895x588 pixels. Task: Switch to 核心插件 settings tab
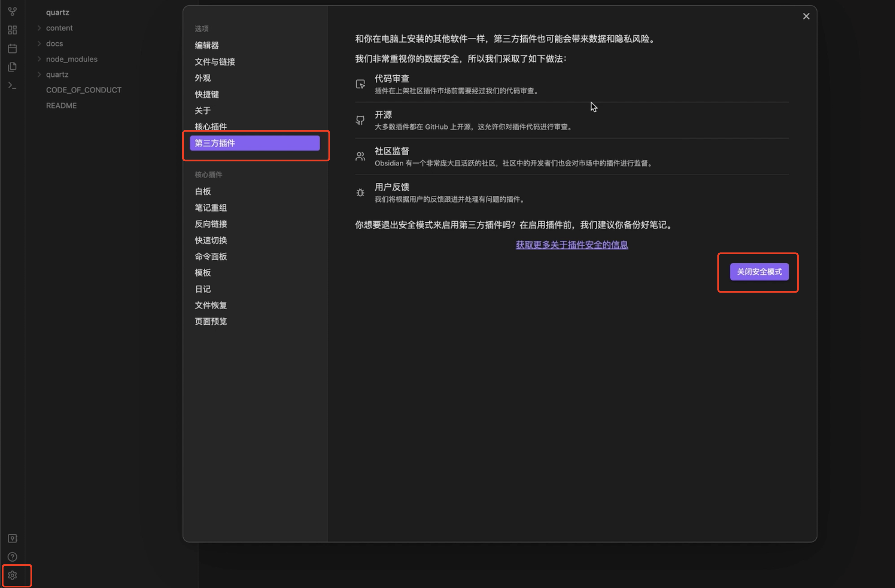pyautogui.click(x=211, y=126)
